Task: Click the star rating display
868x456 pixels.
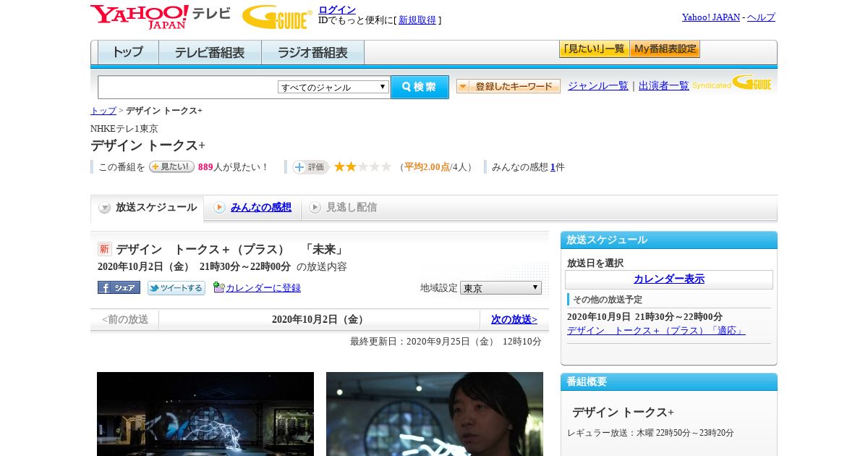Action: [x=362, y=167]
